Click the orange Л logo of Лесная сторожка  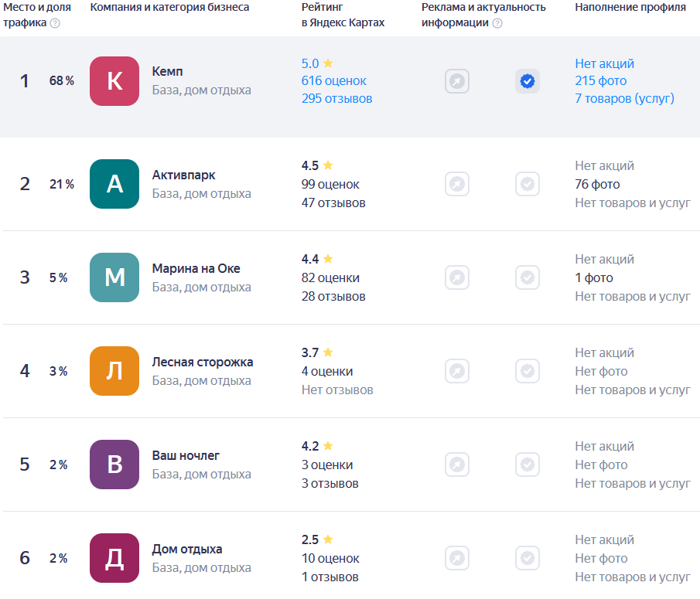(114, 371)
